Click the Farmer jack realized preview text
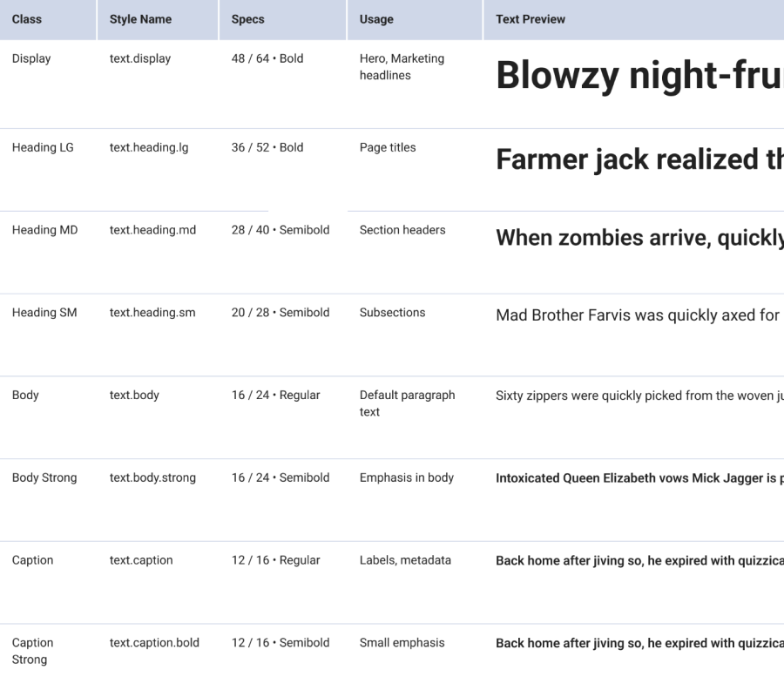 (x=639, y=160)
